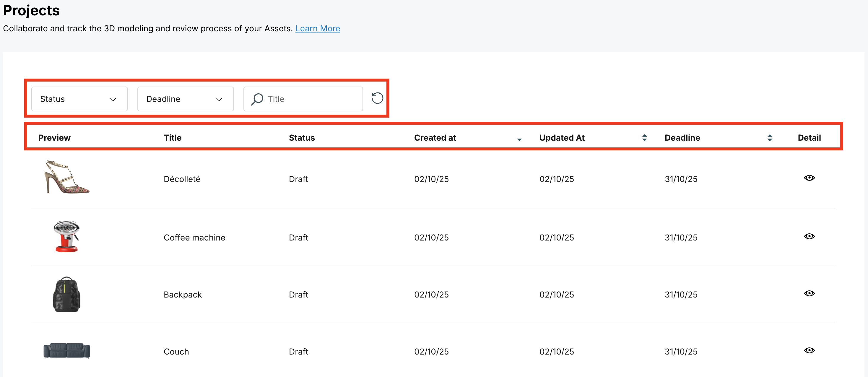Viewport: 868px width, 377px height.
Task: Open the Deadline filter dropdown
Action: (186, 99)
